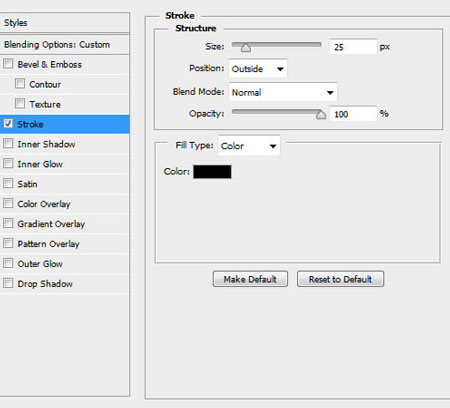The width and height of the screenshot is (450, 408).
Task: Select the Gradient Overlay label
Action: pos(51,224)
